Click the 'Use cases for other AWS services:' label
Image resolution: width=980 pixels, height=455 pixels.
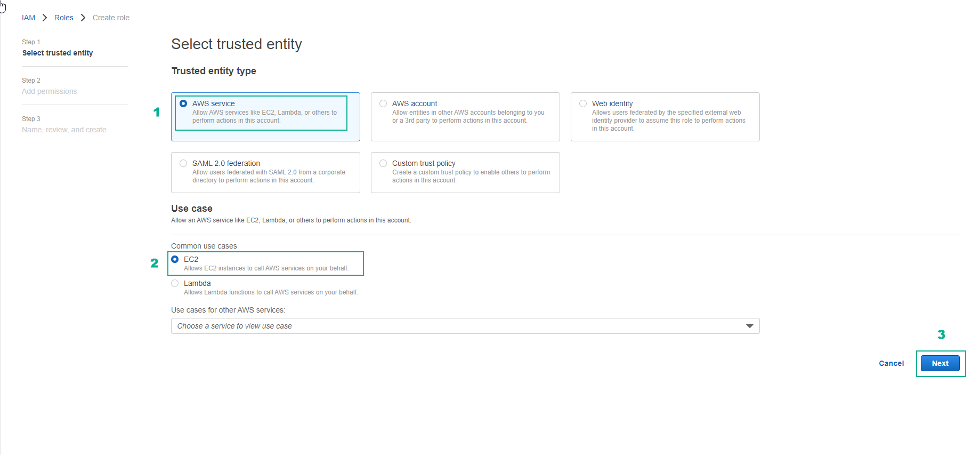(x=228, y=310)
